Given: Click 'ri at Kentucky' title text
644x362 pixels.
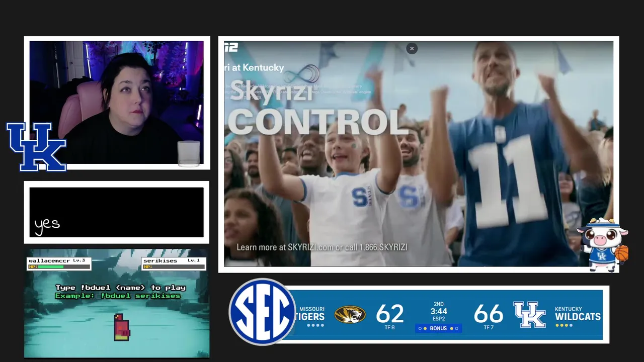Looking at the screenshot, I should click(x=254, y=67).
